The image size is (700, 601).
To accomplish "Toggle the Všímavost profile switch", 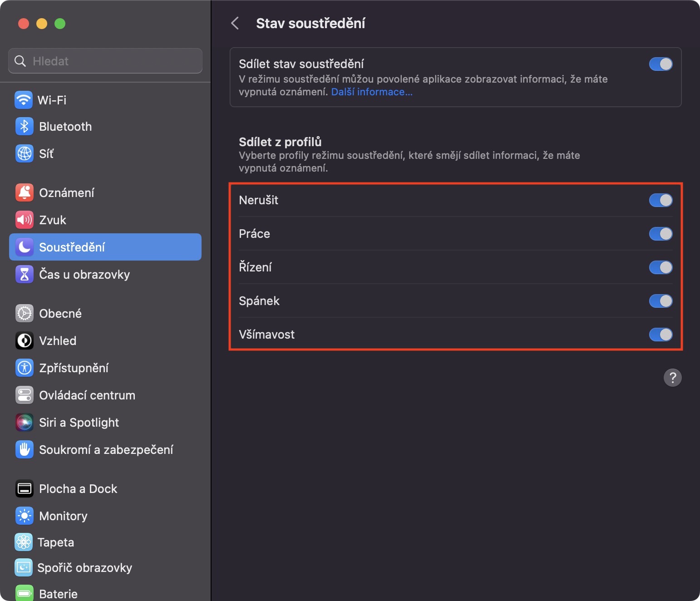I will [x=661, y=335].
